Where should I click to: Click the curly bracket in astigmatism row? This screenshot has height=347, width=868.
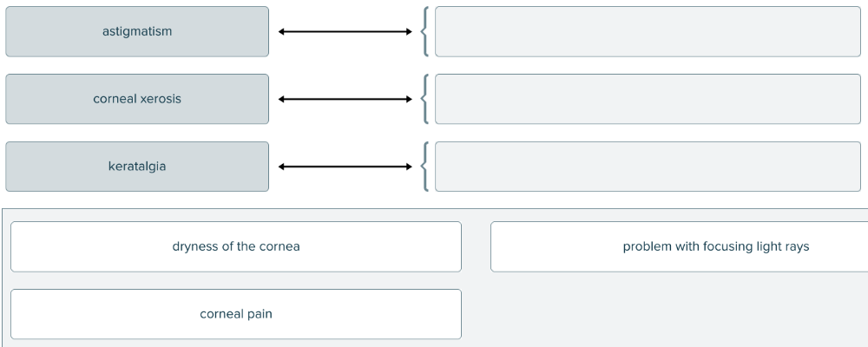424,32
